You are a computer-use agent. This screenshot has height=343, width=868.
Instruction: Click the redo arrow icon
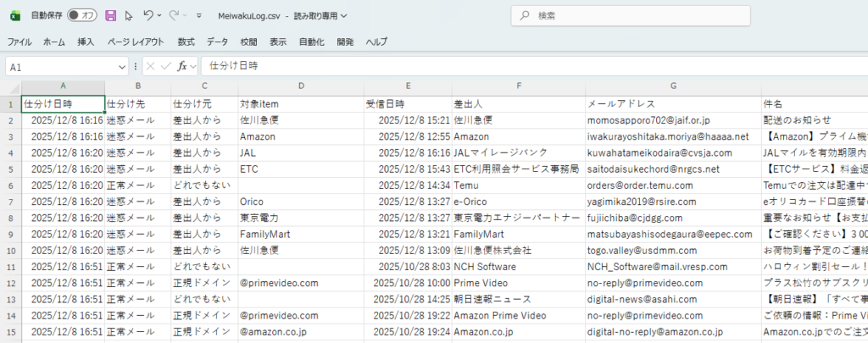pyautogui.click(x=175, y=15)
